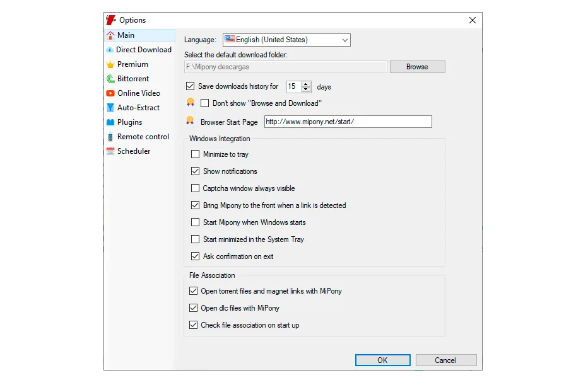Open the Plugins section
The image size is (588, 385).
[140, 122]
